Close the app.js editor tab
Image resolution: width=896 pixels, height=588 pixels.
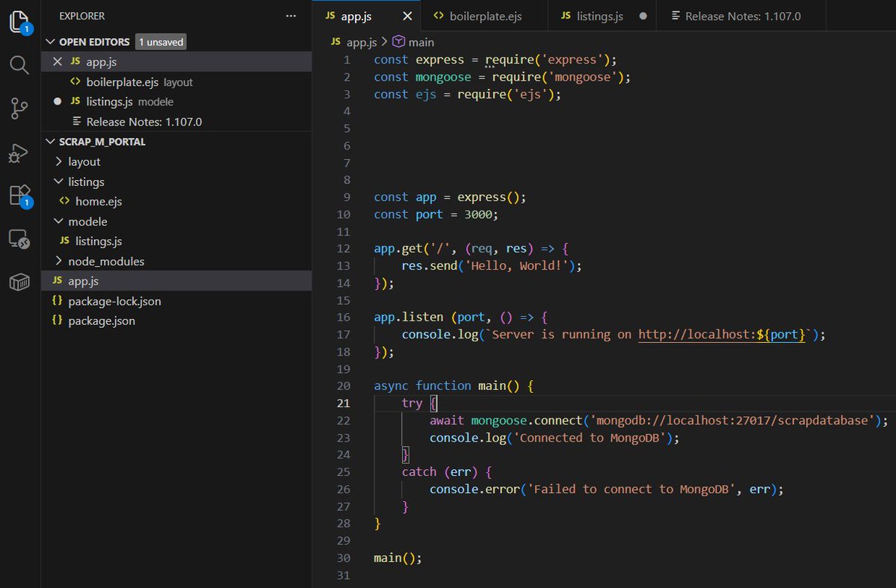pos(407,16)
